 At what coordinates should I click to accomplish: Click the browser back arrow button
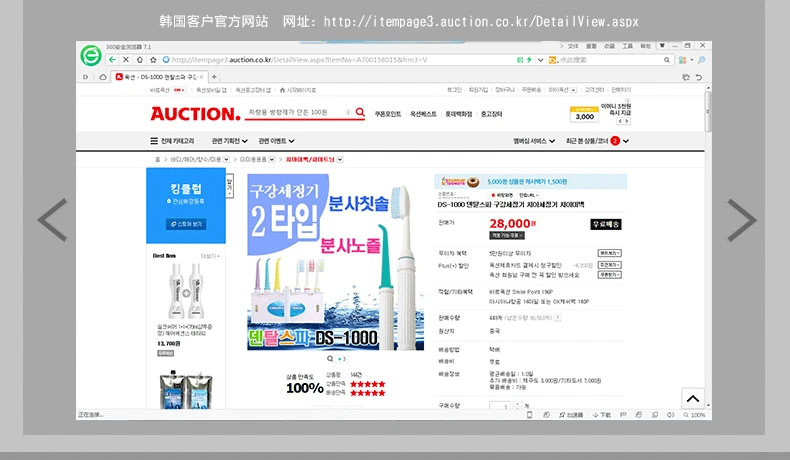click(112, 59)
